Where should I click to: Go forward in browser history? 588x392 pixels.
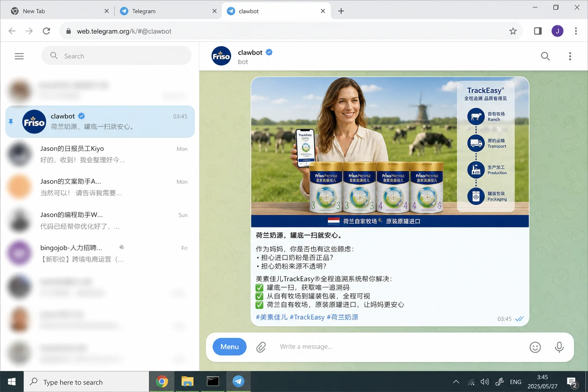pyautogui.click(x=29, y=31)
